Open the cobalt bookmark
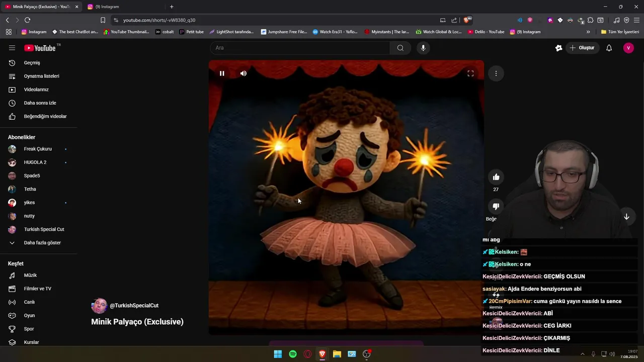644x362 pixels. point(165,32)
